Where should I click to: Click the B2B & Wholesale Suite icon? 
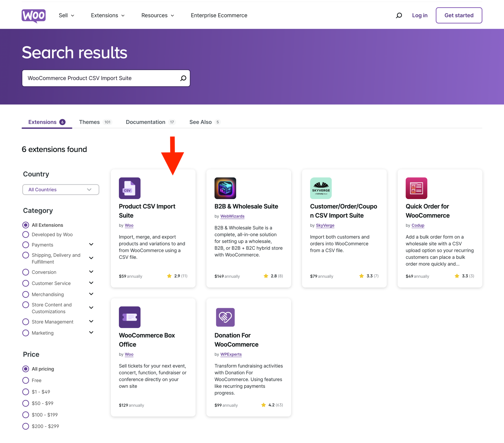click(x=225, y=188)
